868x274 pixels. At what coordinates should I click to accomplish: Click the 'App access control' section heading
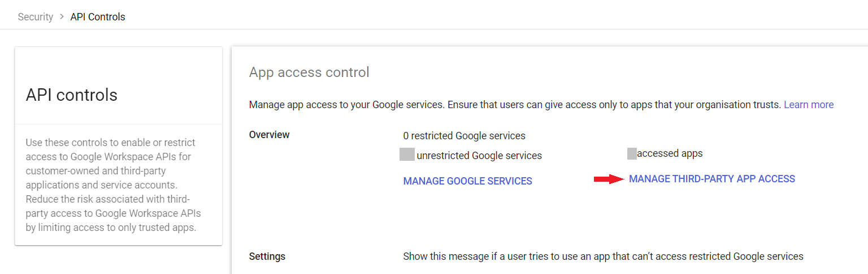[x=309, y=72]
